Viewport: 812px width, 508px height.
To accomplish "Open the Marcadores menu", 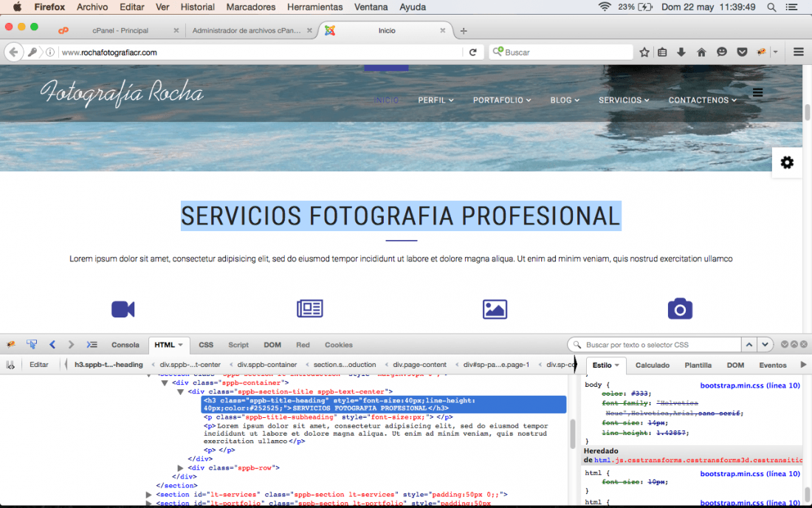I will click(x=251, y=7).
